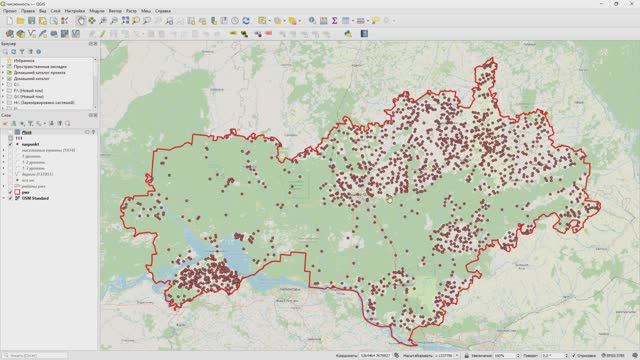Expand районы рмэ layer node
This screenshot has width=640, height=360.
pyautogui.click(x=4, y=186)
